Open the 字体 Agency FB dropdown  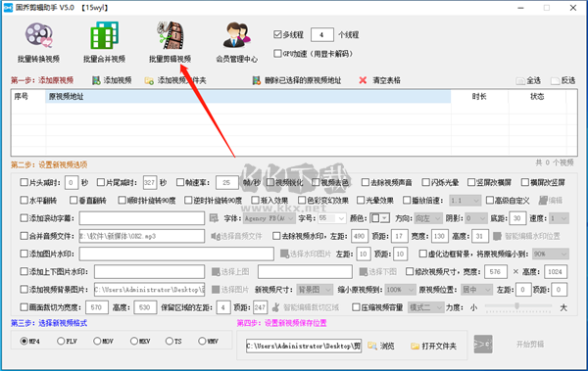tap(269, 218)
